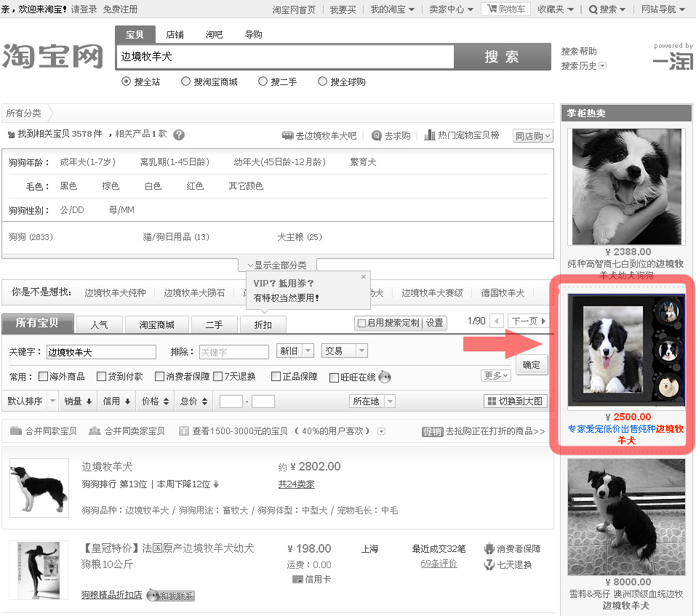Click the 排除 keyword input field
Image resolution: width=696 pixels, height=616 pixels.
tap(234, 352)
